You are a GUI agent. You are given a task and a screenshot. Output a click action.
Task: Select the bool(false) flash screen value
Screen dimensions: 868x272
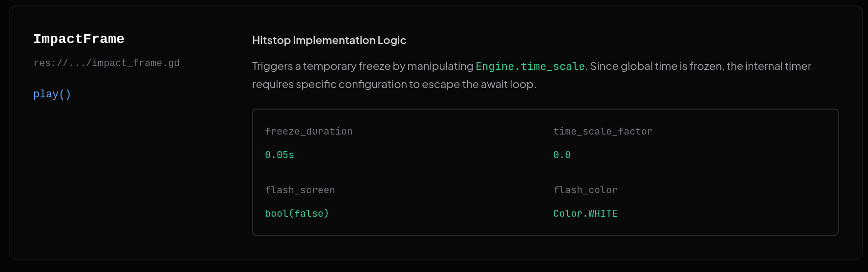[x=297, y=213]
